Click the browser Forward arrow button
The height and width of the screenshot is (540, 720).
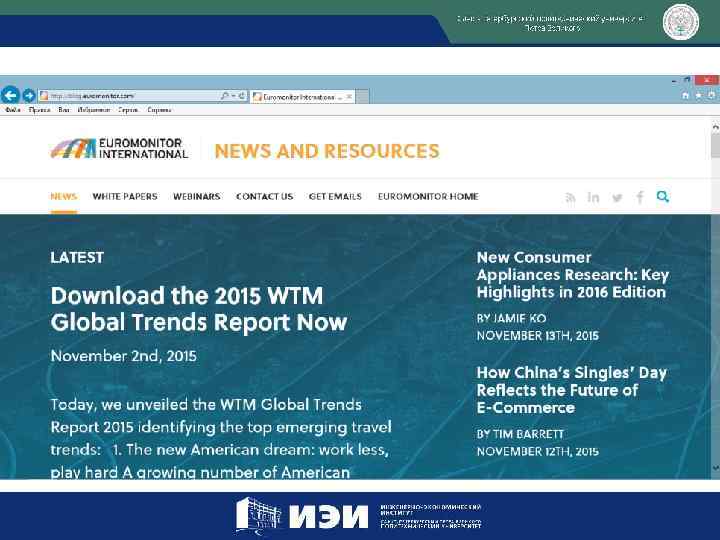(x=29, y=96)
